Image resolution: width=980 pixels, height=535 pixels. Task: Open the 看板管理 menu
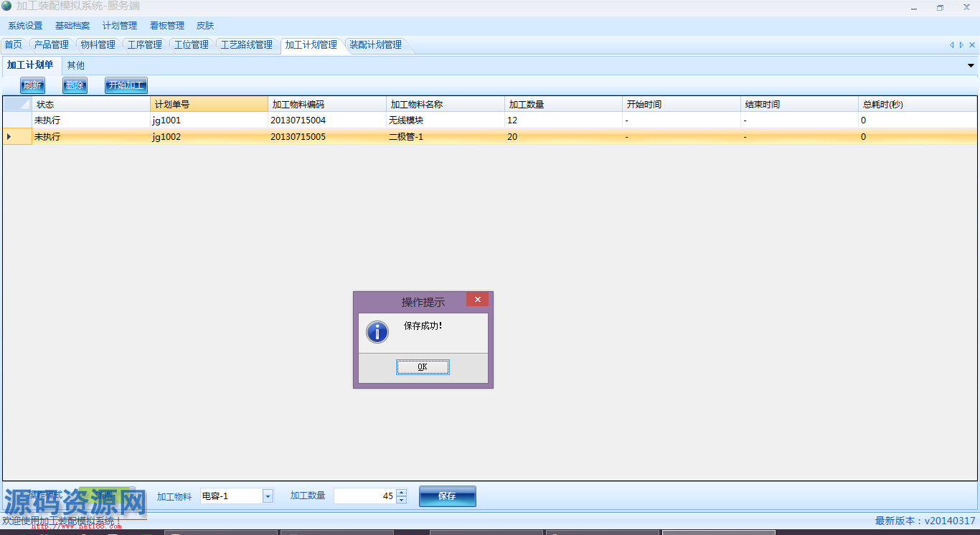pos(167,26)
